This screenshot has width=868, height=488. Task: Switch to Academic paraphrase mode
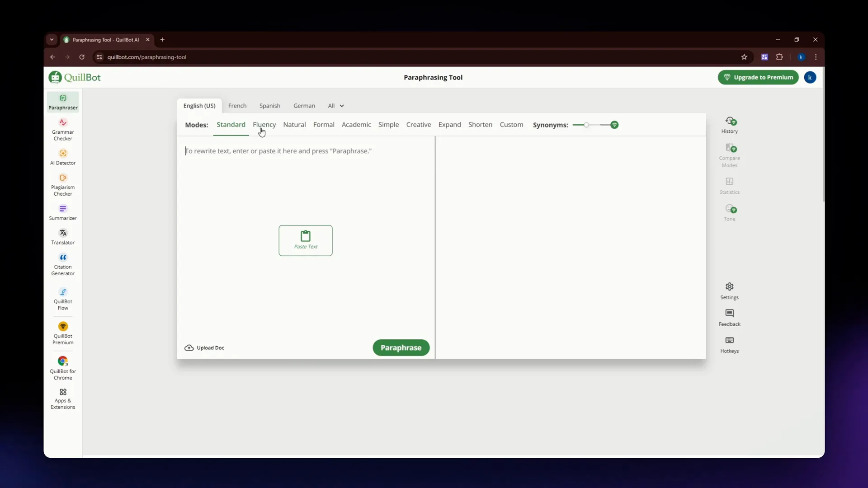(x=356, y=125)
